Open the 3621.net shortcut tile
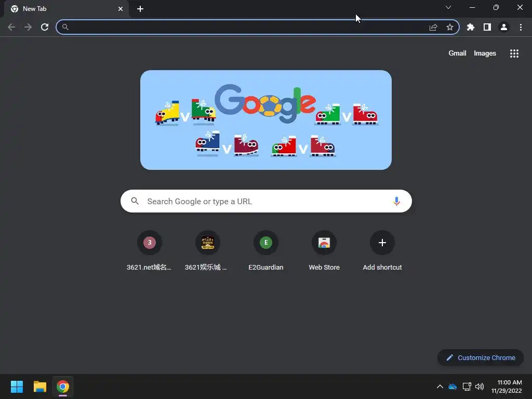 coord(149,251)
